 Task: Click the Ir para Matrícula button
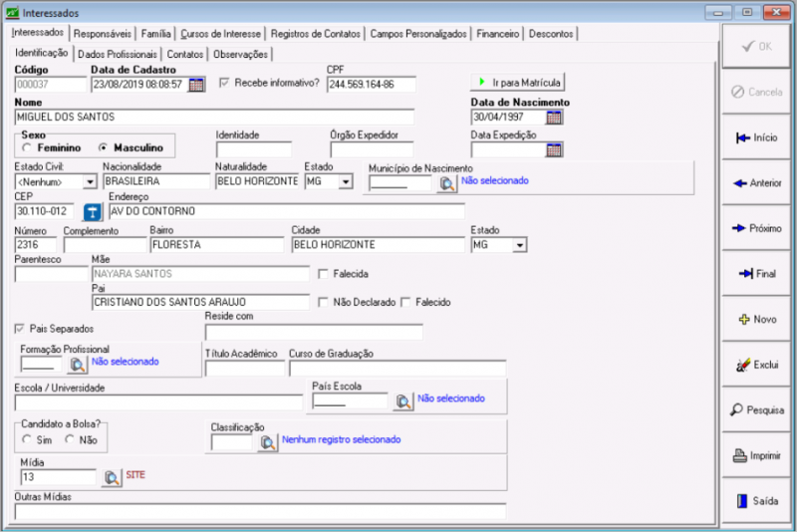[517, 82]
